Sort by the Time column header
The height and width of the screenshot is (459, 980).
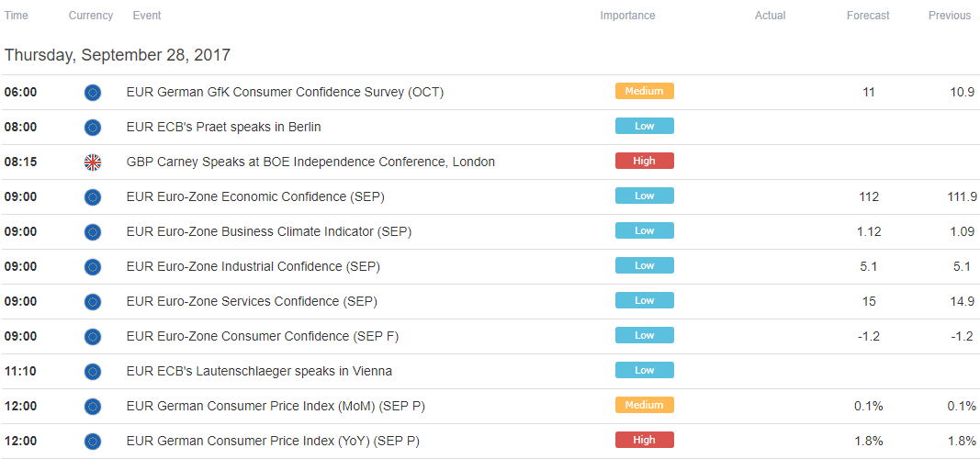click(17, 16)
